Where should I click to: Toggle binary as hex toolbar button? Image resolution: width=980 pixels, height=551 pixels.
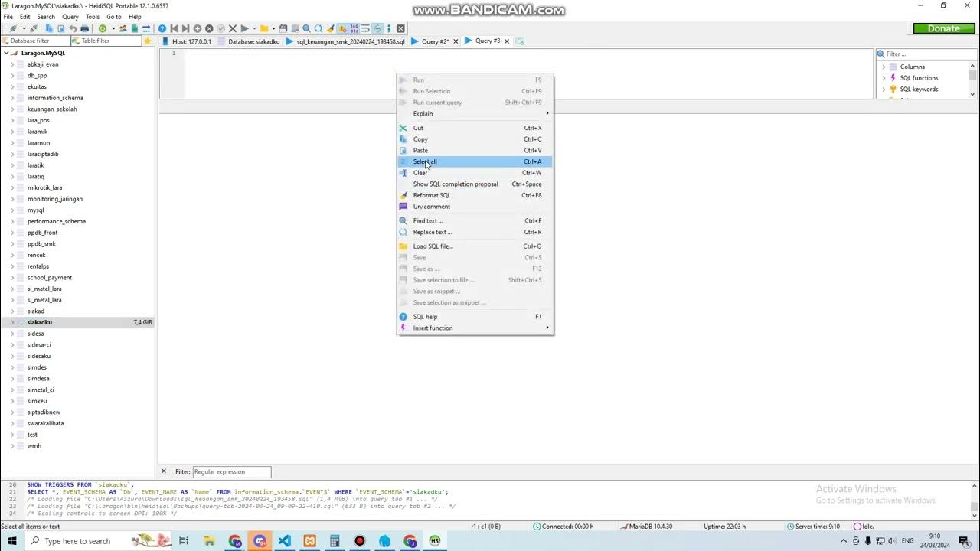354,28
